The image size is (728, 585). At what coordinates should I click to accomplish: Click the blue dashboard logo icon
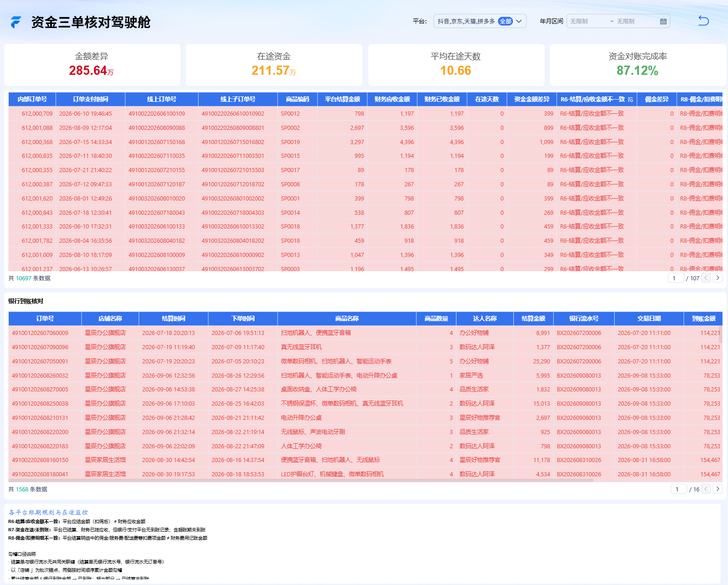click(x=16, y=22)
